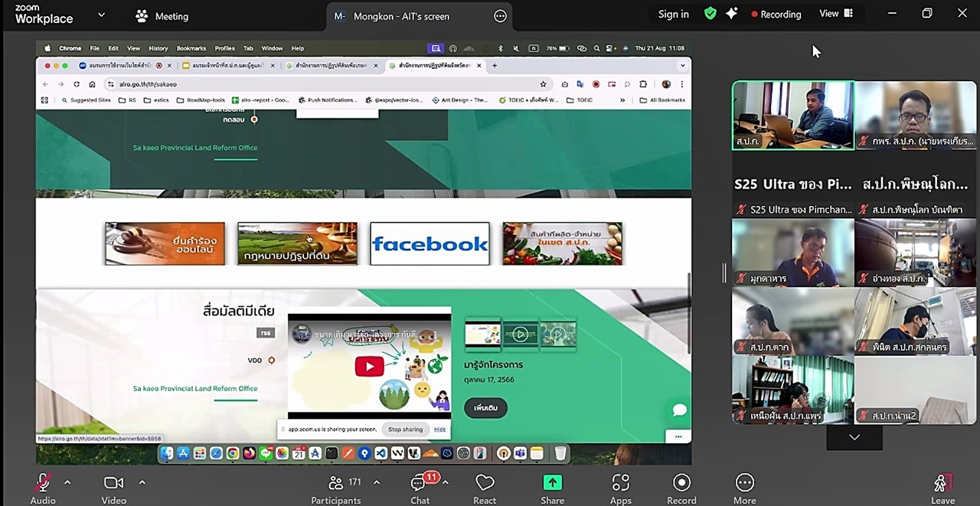Toggle the Video camera on
The width and height of the screenshot is (980, 506).
[x=113, y=483]
